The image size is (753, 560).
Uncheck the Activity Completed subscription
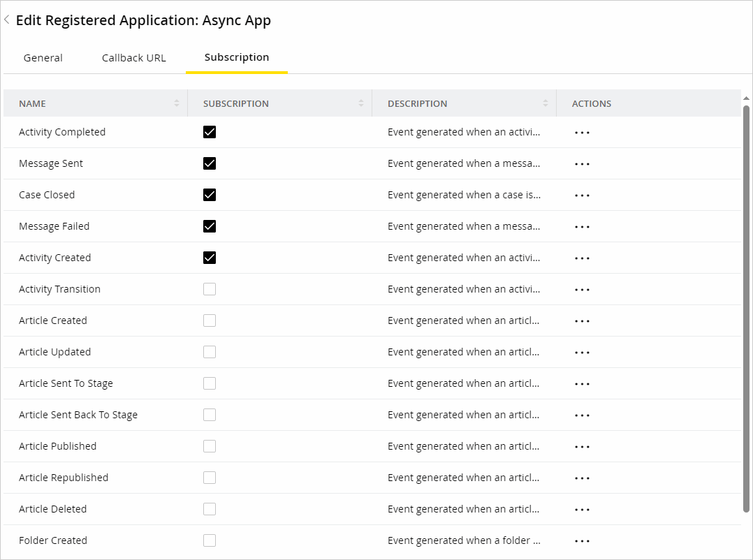tap(210, 132)
